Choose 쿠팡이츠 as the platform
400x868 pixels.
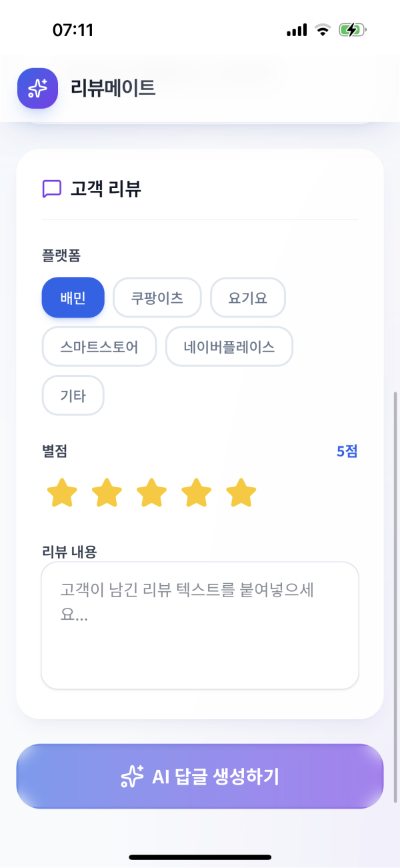pyautogui.click(x=157, y=298)
